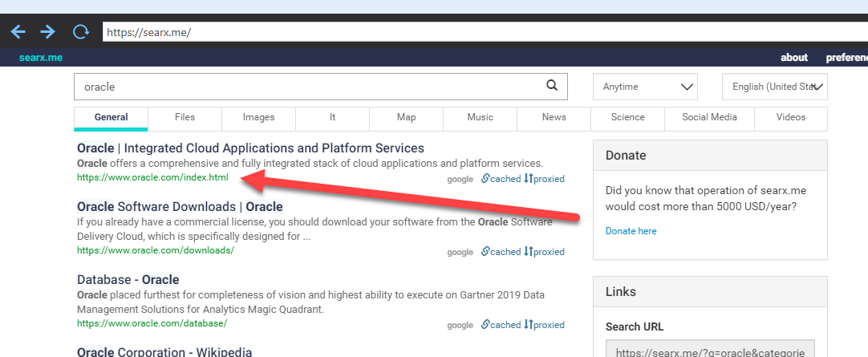Click the https://www.oracle.com/database/ URL
This screenshot has height=357, width=868.
[152, 323]
